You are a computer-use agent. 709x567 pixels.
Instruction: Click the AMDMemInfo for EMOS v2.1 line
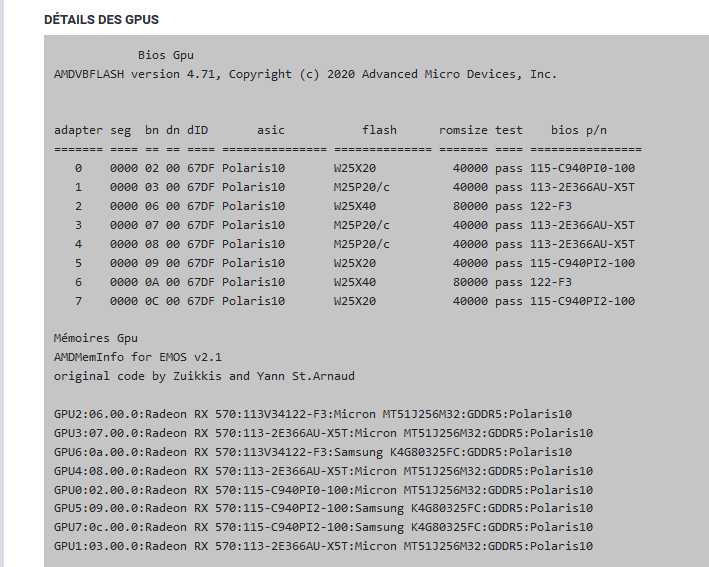(x=138, y=357)
